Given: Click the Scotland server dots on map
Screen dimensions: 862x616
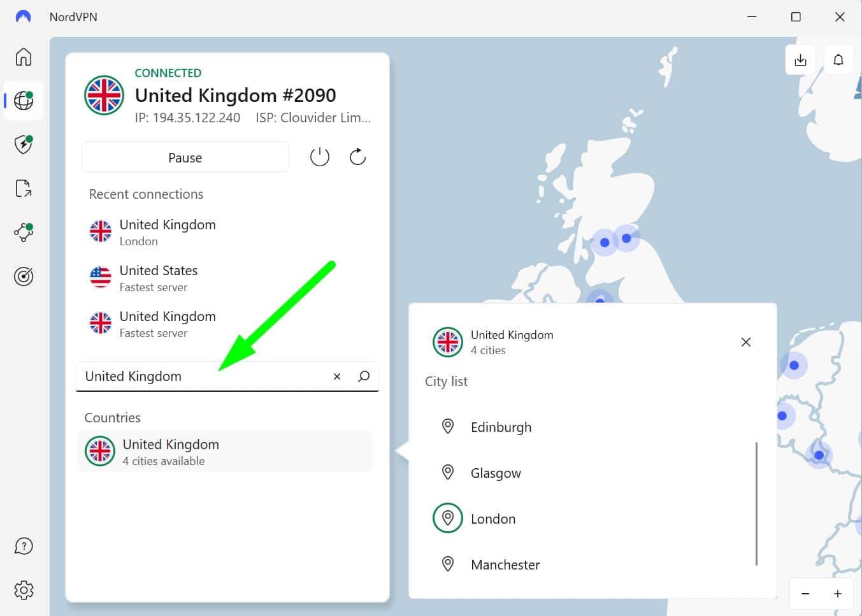Looking at the screenshot, I should tap(615, 240).
